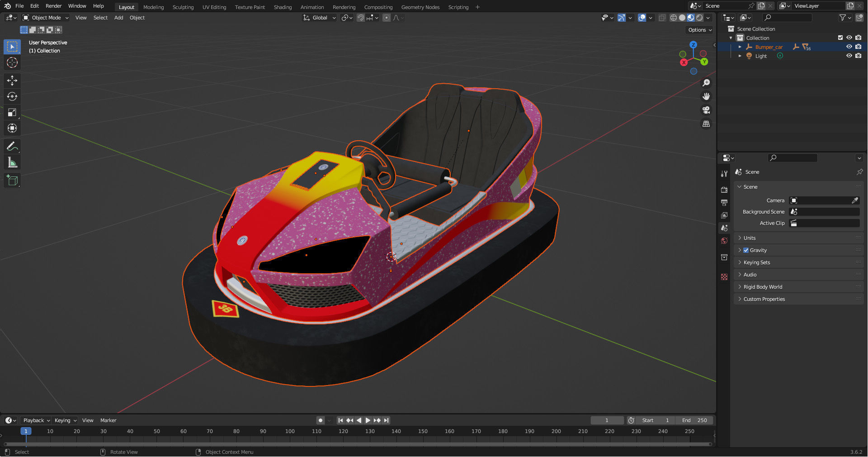
Task: Expand the Units panel
Action: (798, 238)
